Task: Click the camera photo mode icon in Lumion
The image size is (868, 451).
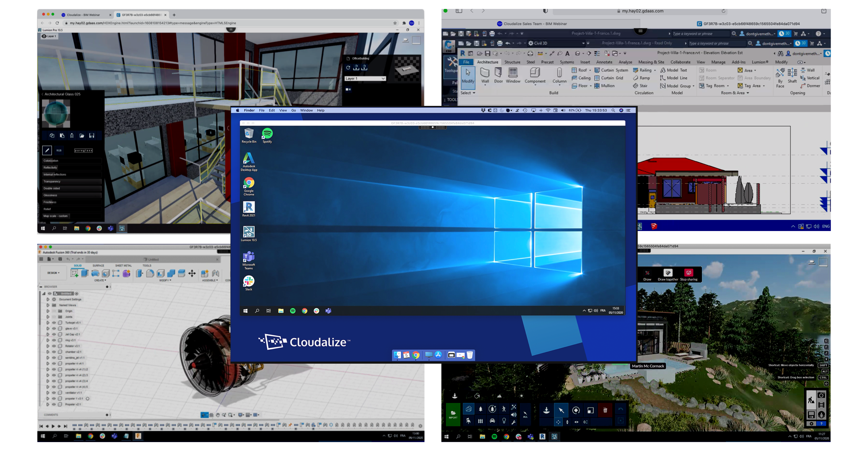Action: point(821,395)
